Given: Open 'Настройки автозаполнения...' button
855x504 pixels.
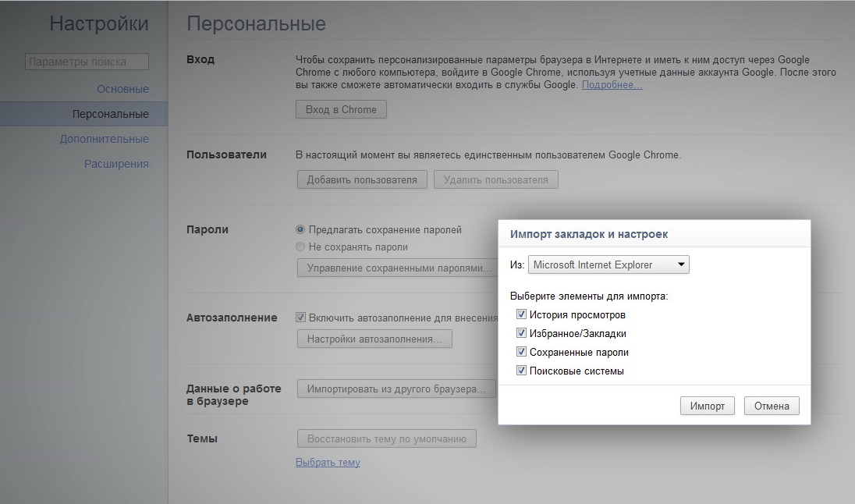Looking at the screenshot, I should pos(374,339).
